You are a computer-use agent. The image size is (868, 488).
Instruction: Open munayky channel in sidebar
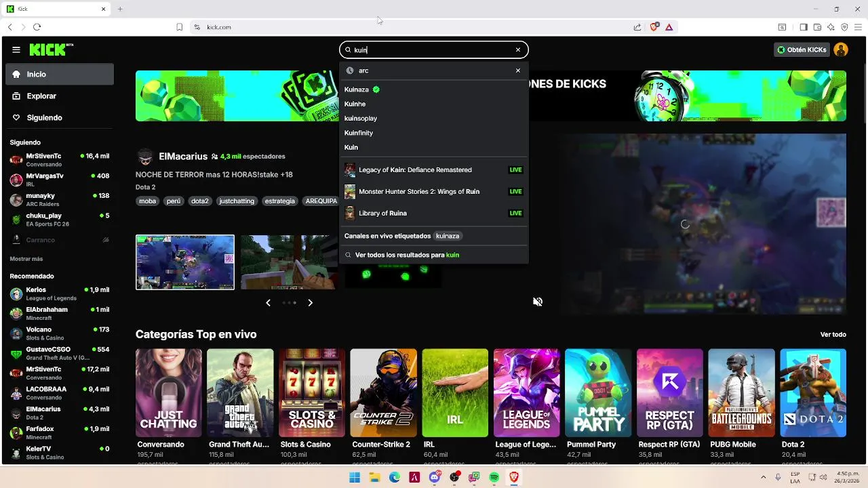60,200
